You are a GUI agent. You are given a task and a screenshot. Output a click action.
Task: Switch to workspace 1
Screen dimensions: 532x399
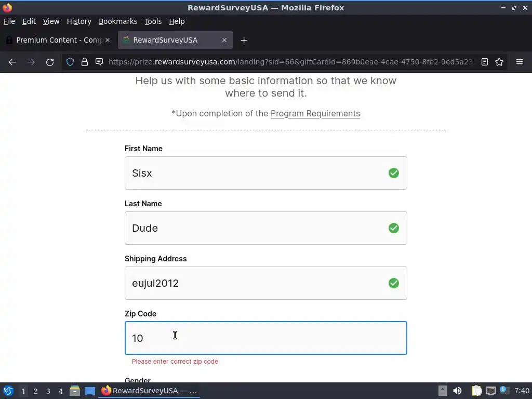click(23, 391)
